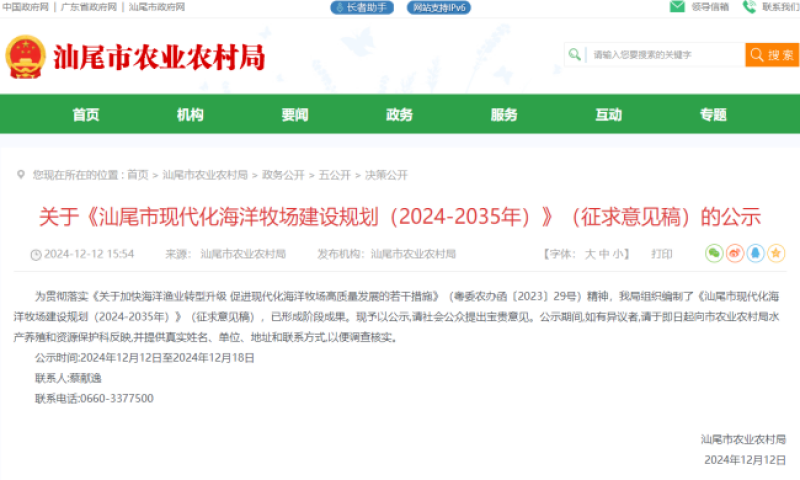The width and height of the screenshot is (800, 480).
Task: Set font size to 小
Action: tap(617, 254)
